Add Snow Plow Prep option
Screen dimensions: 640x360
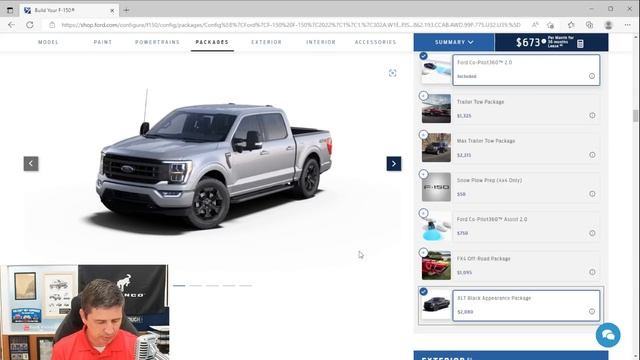(423, 174)
